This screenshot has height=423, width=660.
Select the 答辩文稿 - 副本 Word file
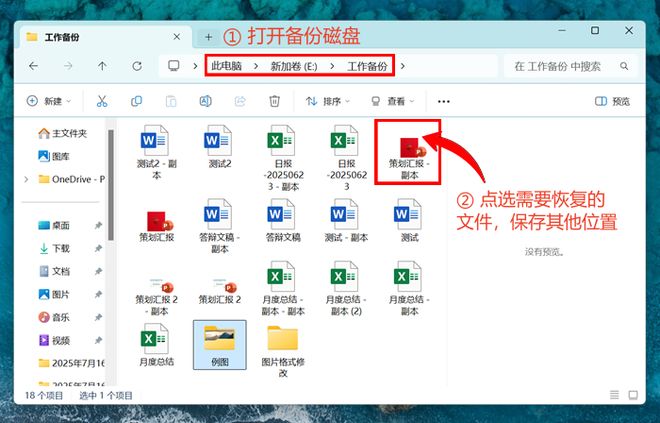(x=220, y=226)
